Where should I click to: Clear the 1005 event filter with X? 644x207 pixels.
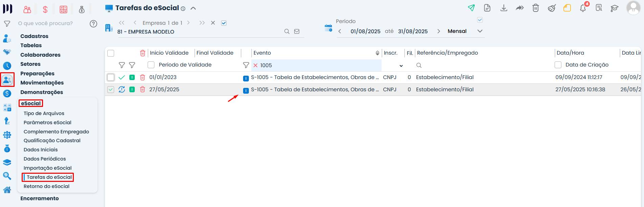click(256, 65)
